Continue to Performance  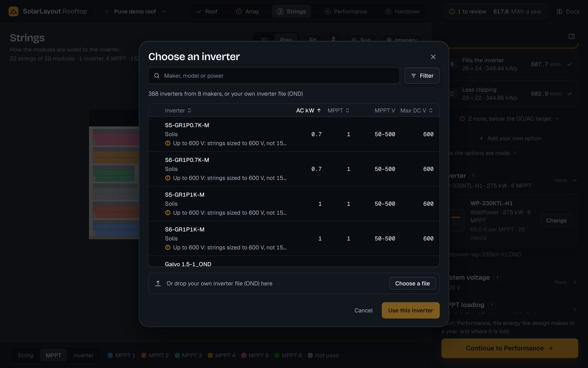[510, 348]
